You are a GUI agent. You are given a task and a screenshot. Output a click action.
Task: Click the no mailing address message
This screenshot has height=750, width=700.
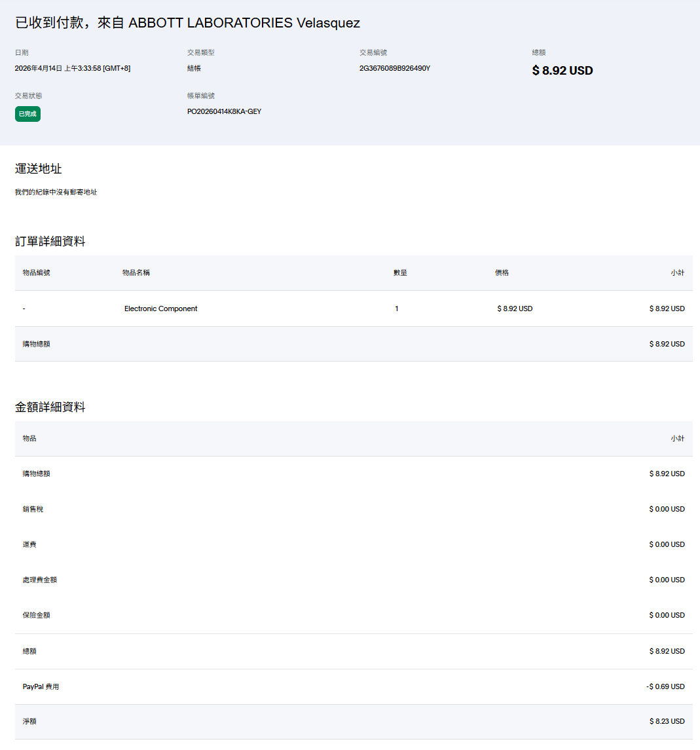[x=56, y=193]
